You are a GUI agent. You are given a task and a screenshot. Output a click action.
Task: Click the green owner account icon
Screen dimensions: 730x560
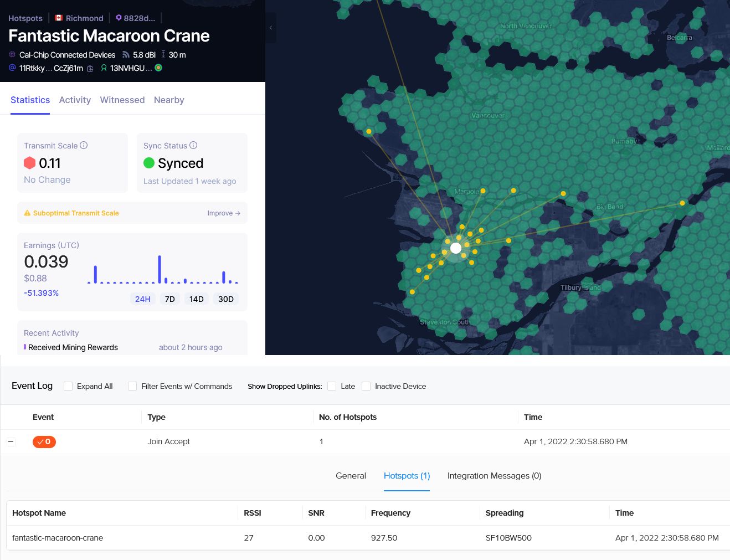coord(104,68)
